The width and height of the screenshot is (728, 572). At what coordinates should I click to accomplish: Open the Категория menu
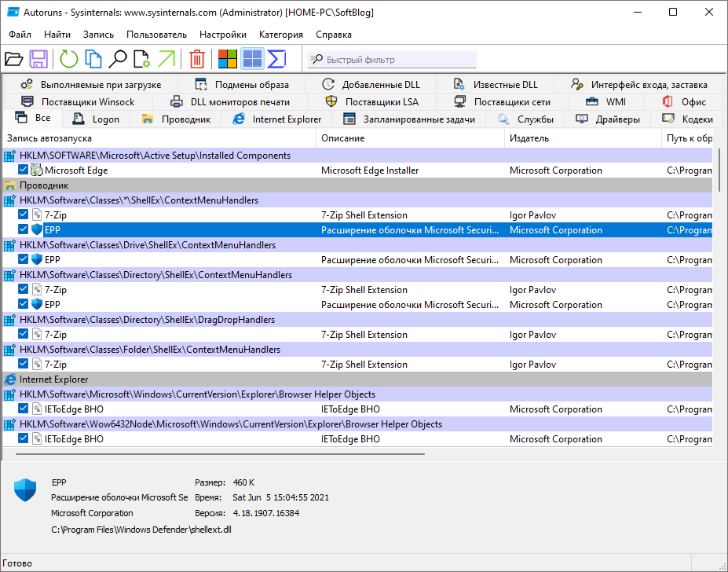(281, 35)
